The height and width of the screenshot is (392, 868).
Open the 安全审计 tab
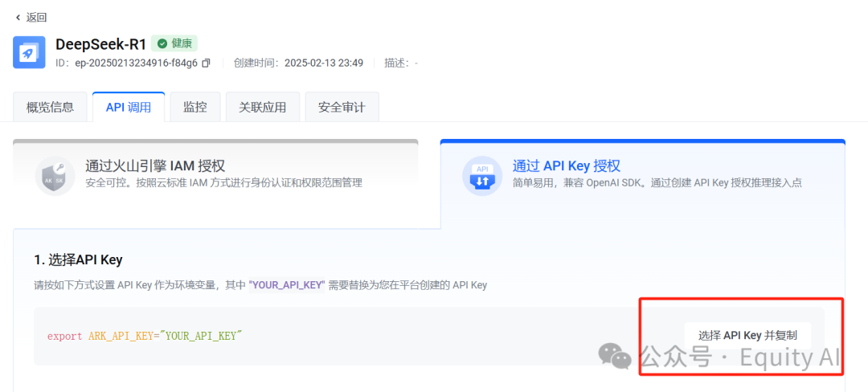342,108
